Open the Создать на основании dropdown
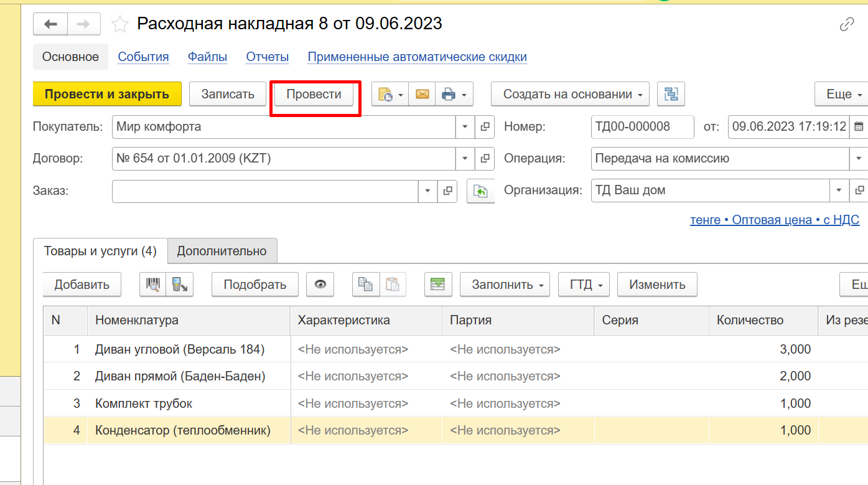 pos(570,95)
